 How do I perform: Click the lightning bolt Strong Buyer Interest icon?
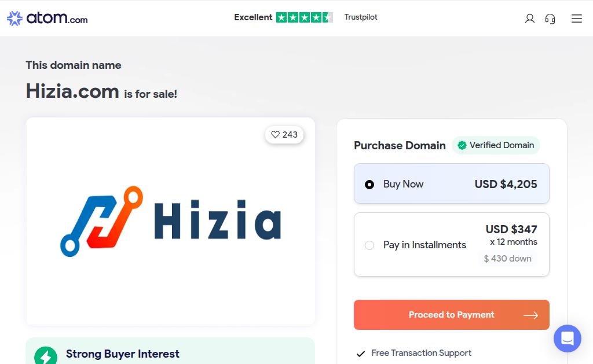click(x=46, y=355)
